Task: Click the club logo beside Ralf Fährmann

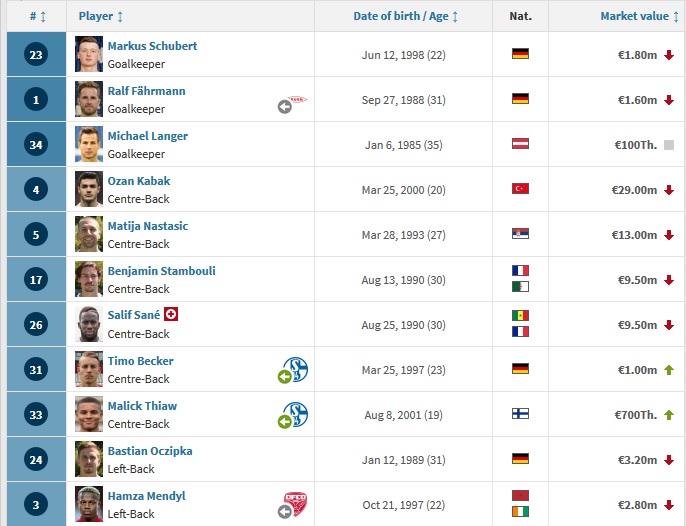Action: coord(298,100)
